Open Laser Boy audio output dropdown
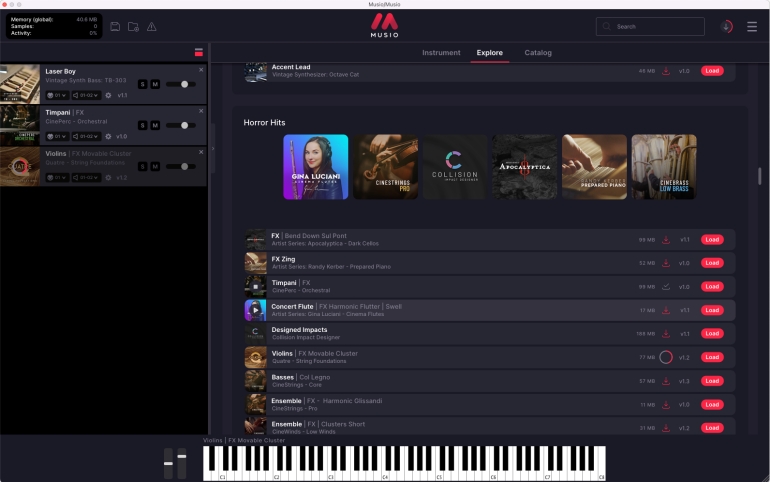 click(x=86, y=95)
